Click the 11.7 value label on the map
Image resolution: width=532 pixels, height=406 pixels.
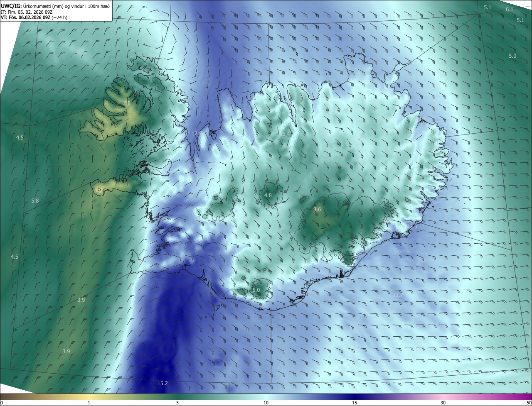(398, 295)
